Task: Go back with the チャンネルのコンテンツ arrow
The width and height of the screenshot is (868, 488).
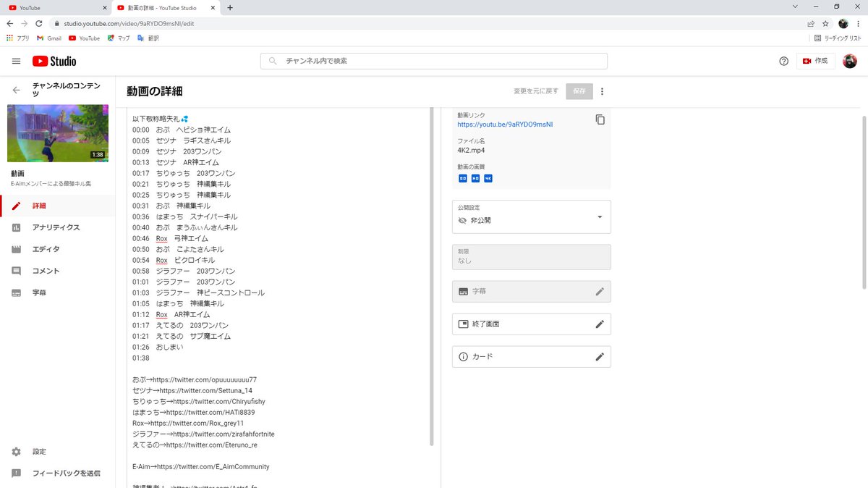Action: (17, 90)
